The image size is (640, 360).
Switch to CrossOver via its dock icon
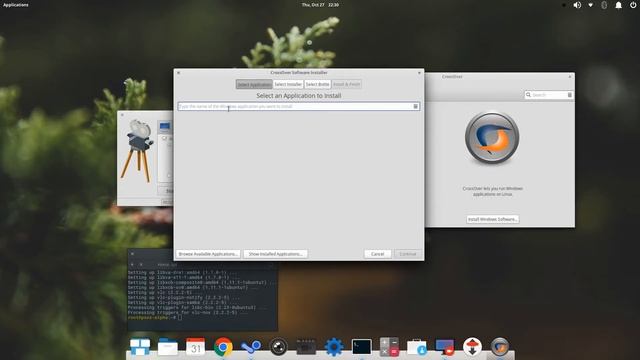point(500,347)
